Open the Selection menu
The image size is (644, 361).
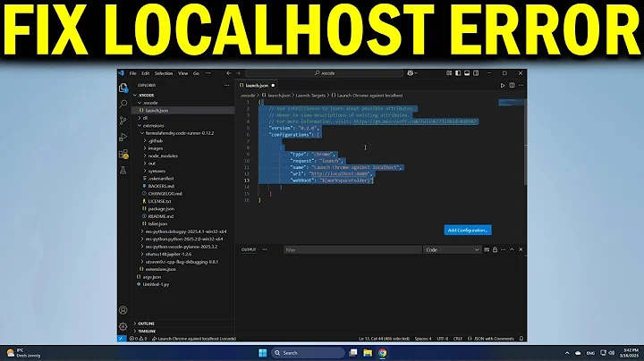pyautogui.click(x=164, y=73)
